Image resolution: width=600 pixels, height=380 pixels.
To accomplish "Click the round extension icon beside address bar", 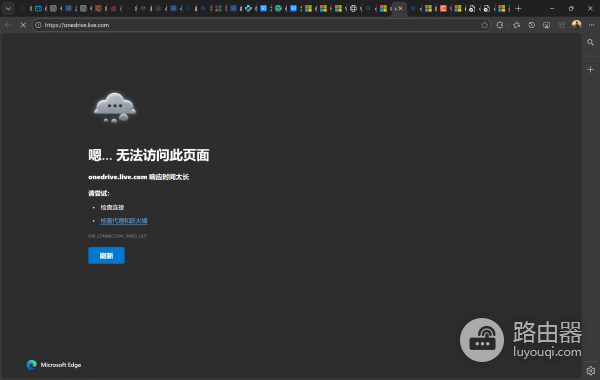I will [500, 25].
